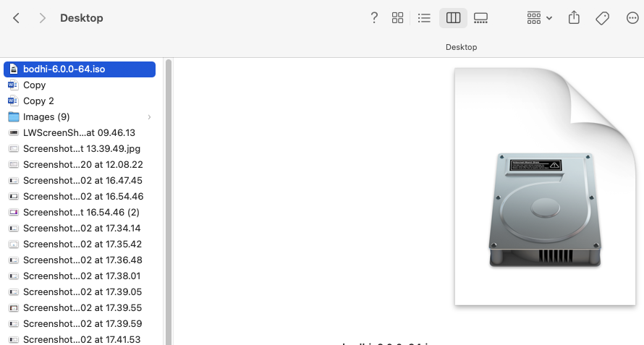The width and height of the screenshot is (644, 345).
Task: Click the Word icon beside Copy
Action: tap(13, 85)
